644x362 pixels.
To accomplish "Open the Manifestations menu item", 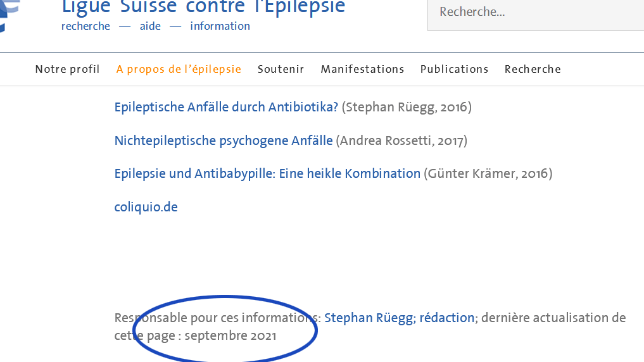I will (362, 69).
